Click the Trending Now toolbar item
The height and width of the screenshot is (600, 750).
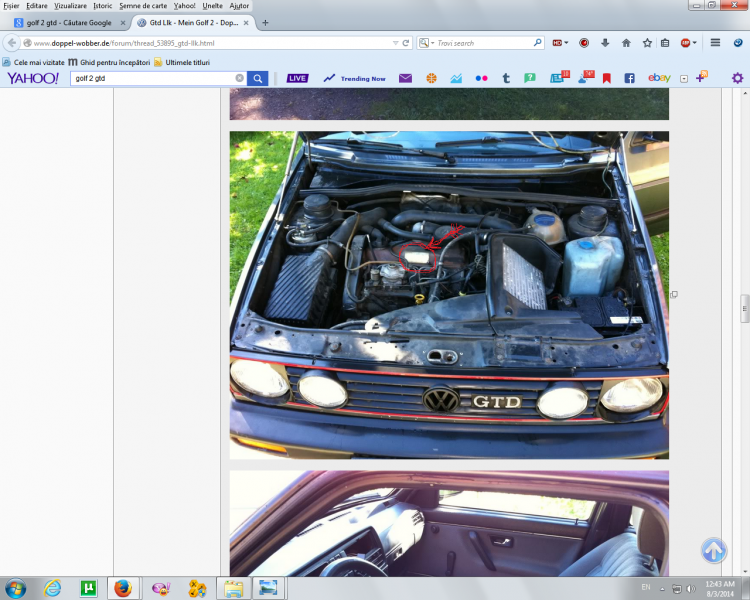[355, 78]
